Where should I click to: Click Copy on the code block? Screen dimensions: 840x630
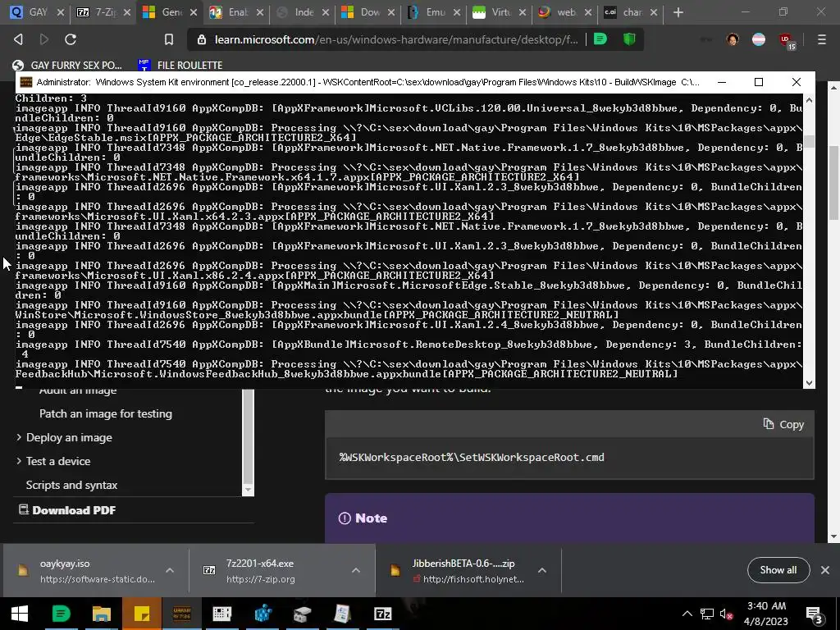(x=783, y=424)
